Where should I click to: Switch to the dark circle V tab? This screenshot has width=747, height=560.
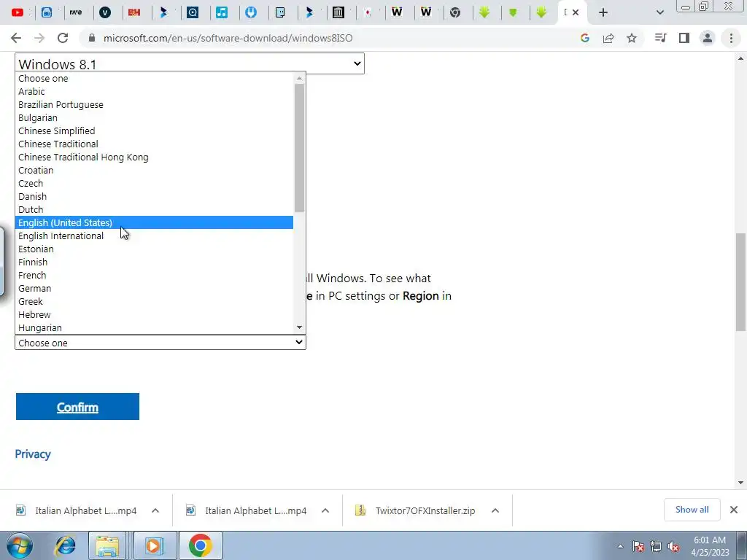[x=105, y=12]
